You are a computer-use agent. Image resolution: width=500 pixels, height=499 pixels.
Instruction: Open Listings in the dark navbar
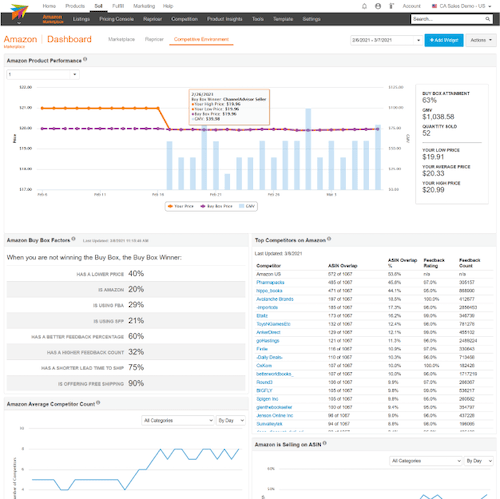[x=81, y=19]
